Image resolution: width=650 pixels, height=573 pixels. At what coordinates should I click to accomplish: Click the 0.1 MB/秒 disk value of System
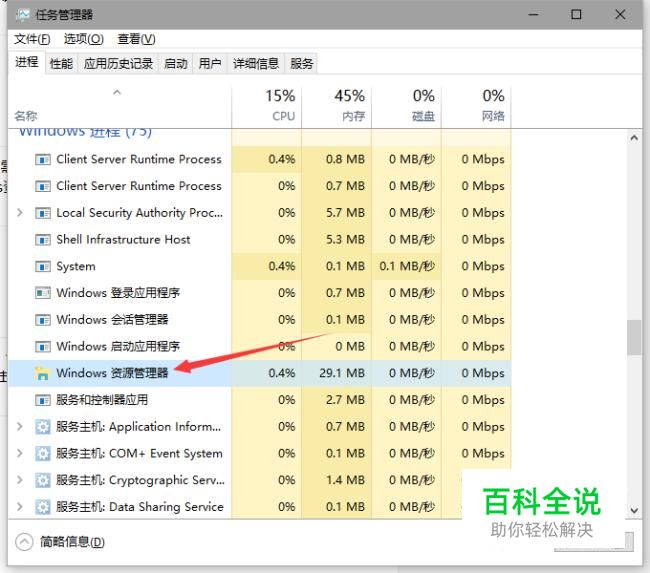click(407, 266)
